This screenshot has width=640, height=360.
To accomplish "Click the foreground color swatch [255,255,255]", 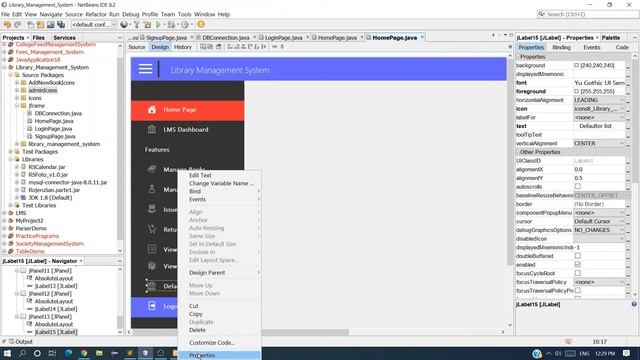I will [576, 91].
